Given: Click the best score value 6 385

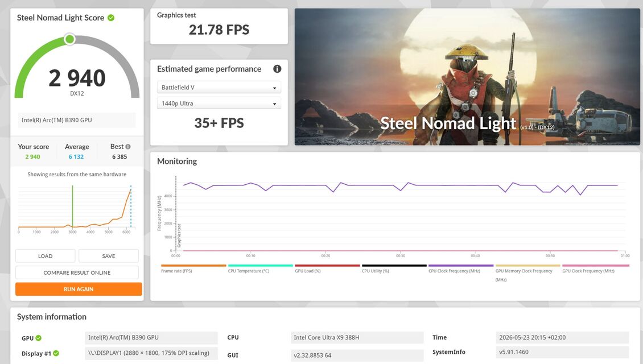Looking at the screenshot, I should [119, 156].
